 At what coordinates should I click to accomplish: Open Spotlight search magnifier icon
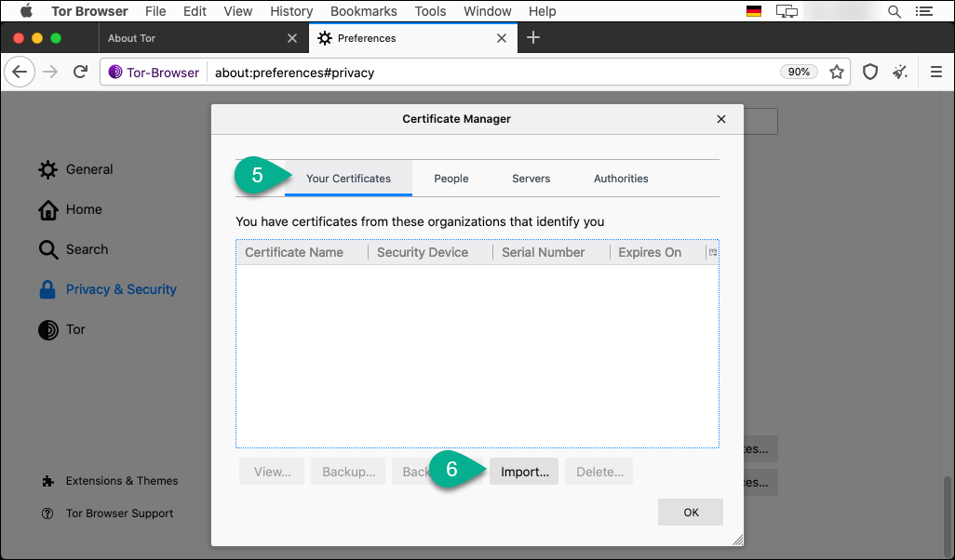coord(894,11)
